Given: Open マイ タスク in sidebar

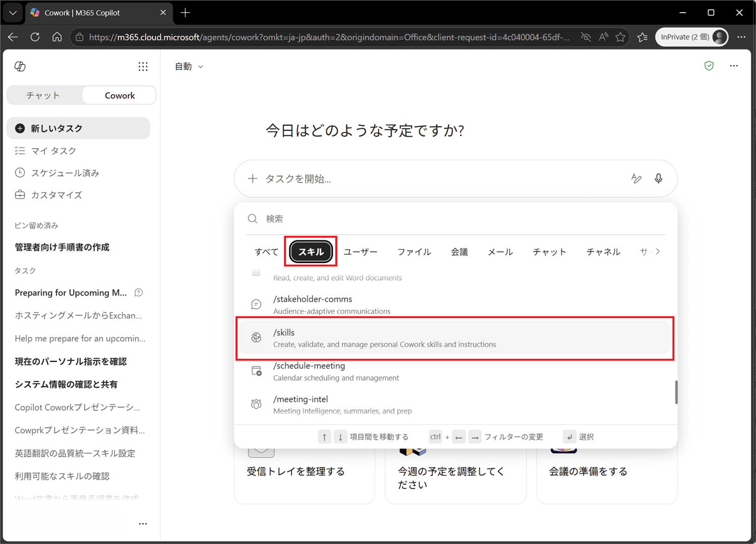Looking at the screenshot, I should tap(79, 151).
